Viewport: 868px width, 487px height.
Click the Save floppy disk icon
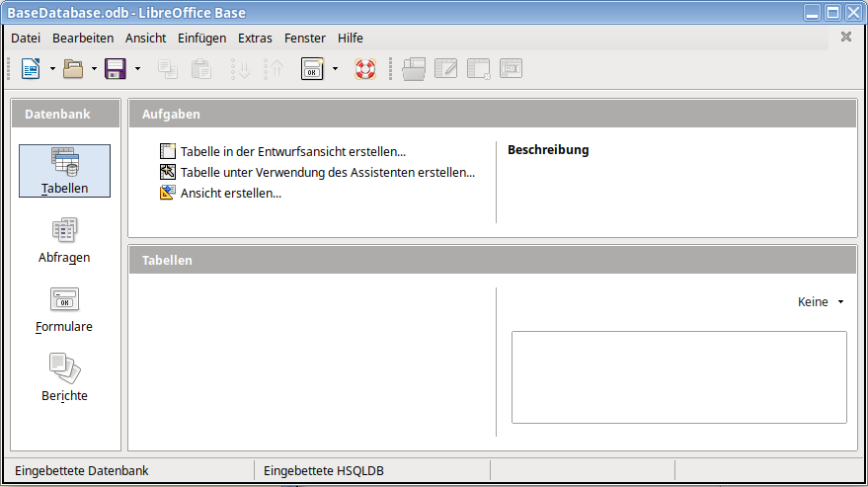[116, 68]
